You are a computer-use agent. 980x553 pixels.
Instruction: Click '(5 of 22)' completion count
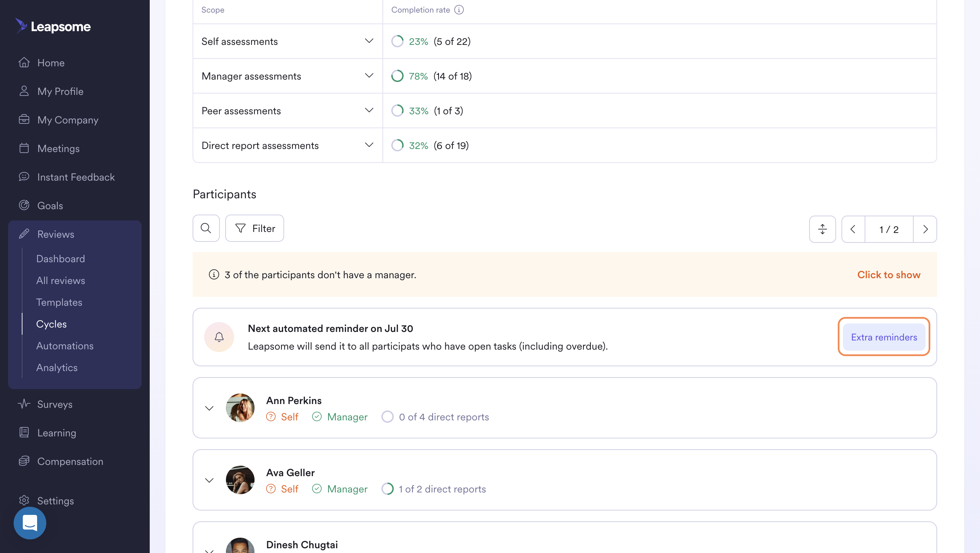452,41
